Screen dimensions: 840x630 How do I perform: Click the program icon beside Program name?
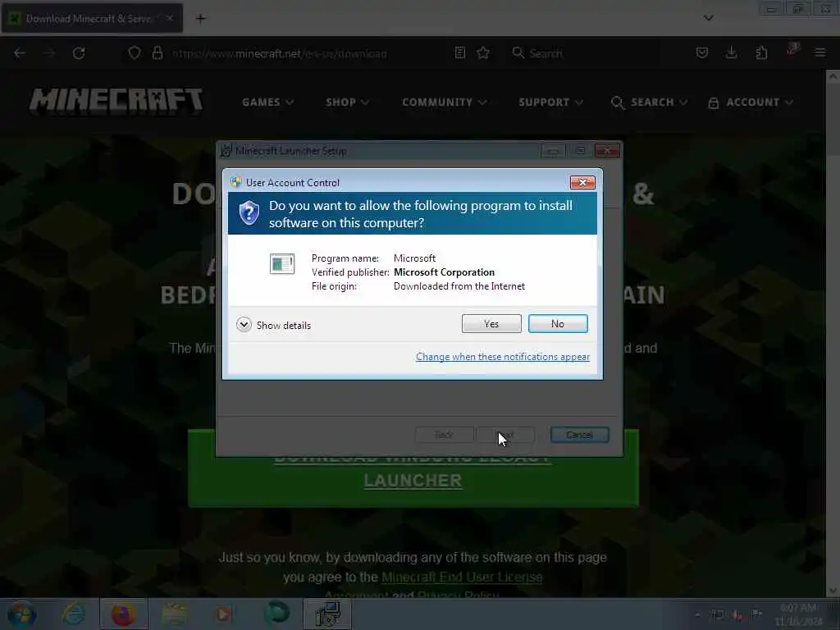coord(282,264)
